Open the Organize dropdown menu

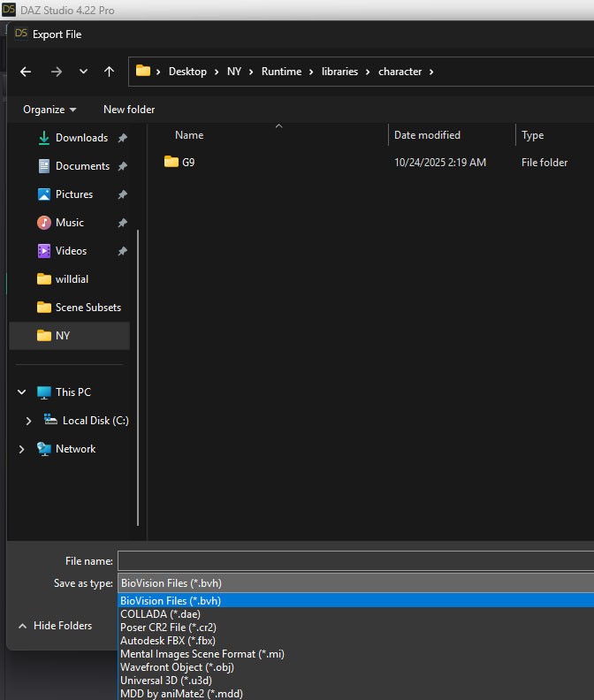[x=49, y=110]
